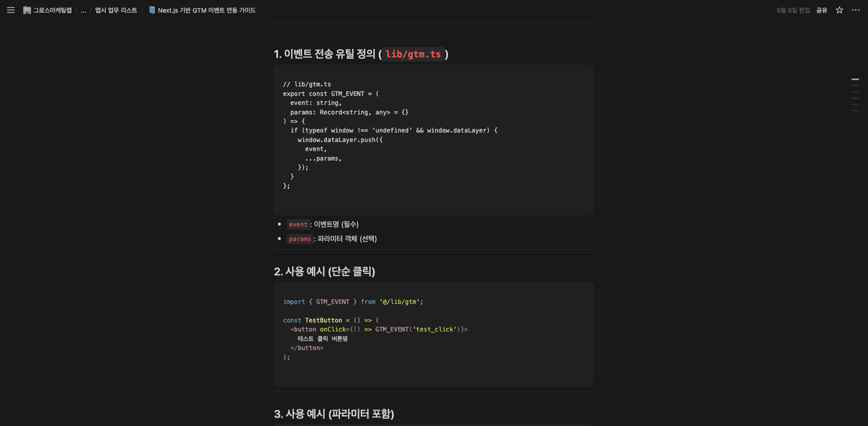Click the '3. 사용 예시 (파라미터 포함)' heading
The image size is (868, 426).
[334, 414]
